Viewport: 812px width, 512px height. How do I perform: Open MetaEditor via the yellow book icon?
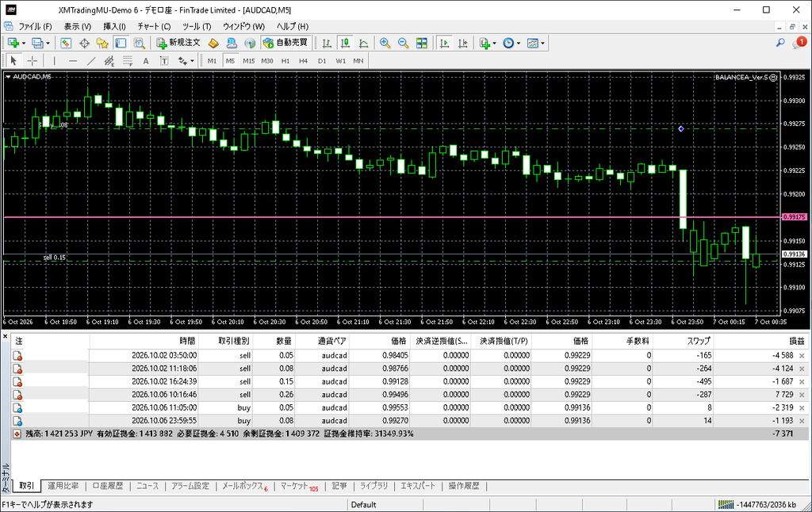pos(213,44)
